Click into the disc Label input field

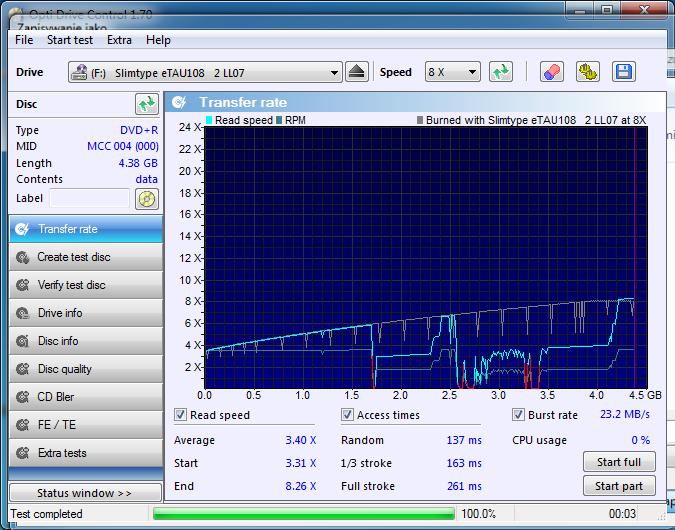tap(90, 198)
